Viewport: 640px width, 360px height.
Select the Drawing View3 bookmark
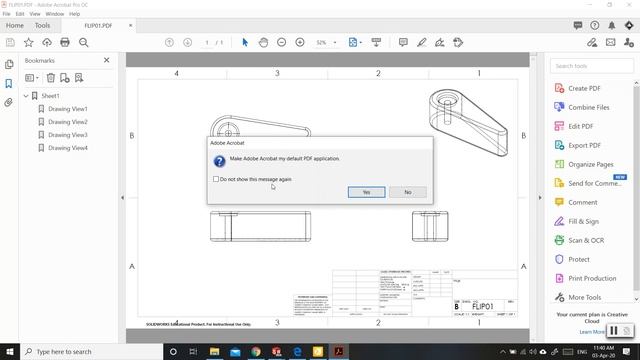click(x=68, y=135)
